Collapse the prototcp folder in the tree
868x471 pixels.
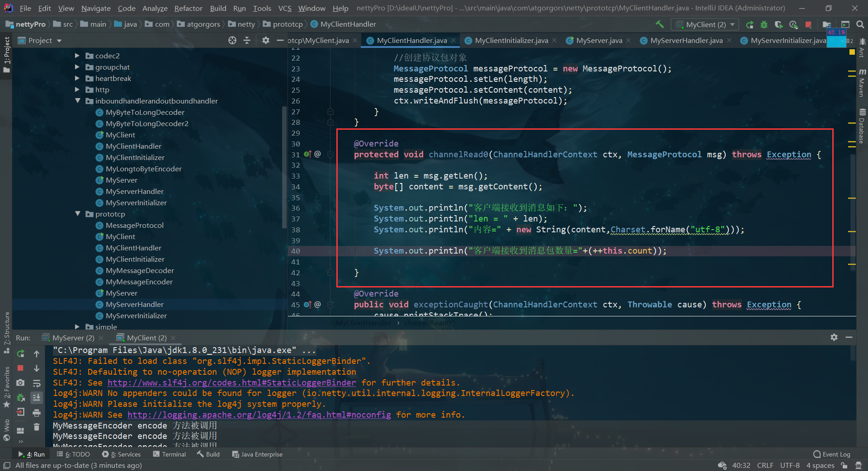coord(78,214)
